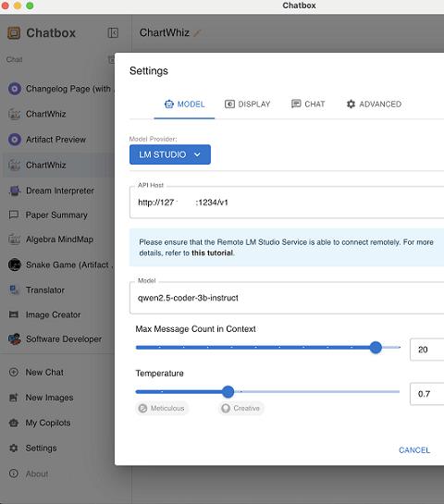The width and height of the screenshot is (444, 504).
Task: Open the Paper Summary chat icon
Action: tap(14, 215)
